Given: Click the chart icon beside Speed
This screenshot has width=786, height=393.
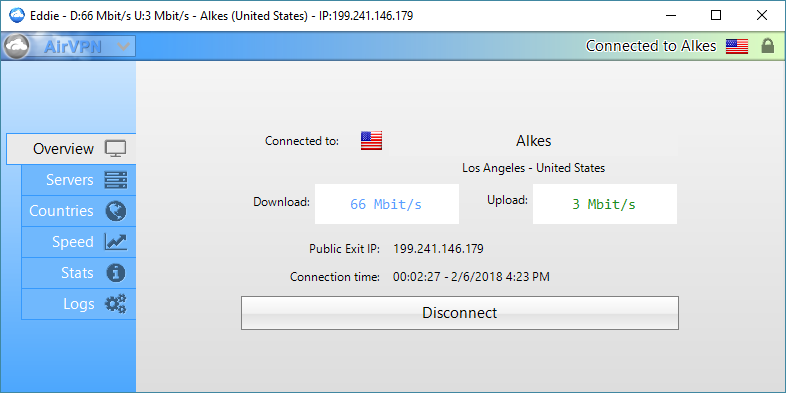Looking at the screenshot, I should (116, 242).
